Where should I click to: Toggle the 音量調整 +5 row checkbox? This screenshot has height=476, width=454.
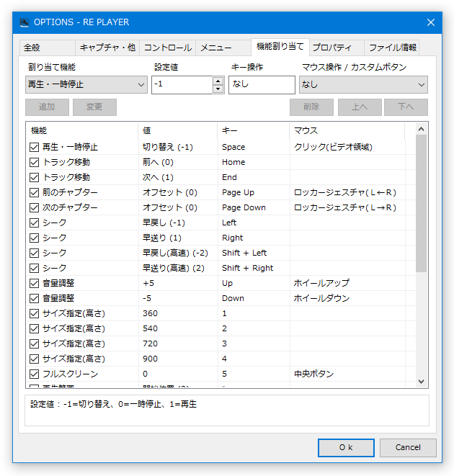35,283
